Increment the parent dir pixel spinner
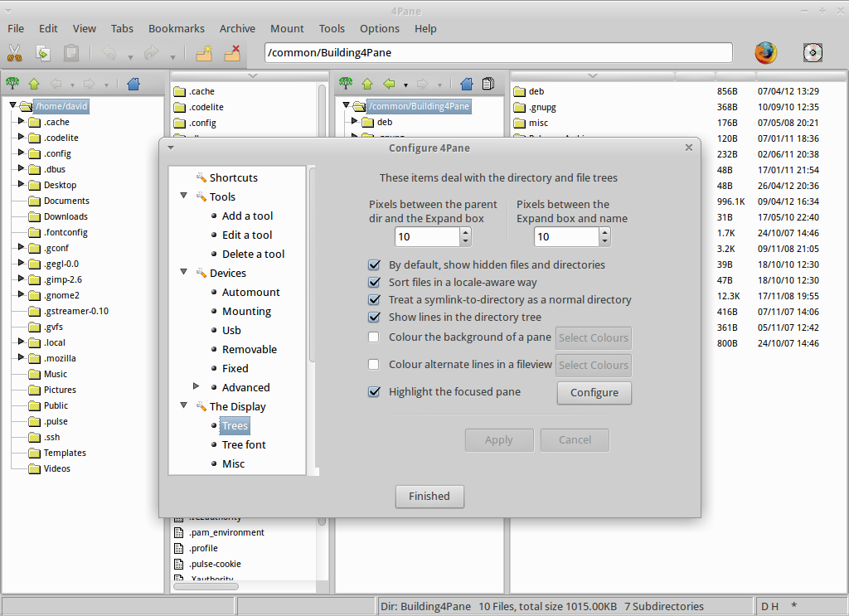Image resolution: width=849 pixels, height=616 pixels. (x=466, y=232)
